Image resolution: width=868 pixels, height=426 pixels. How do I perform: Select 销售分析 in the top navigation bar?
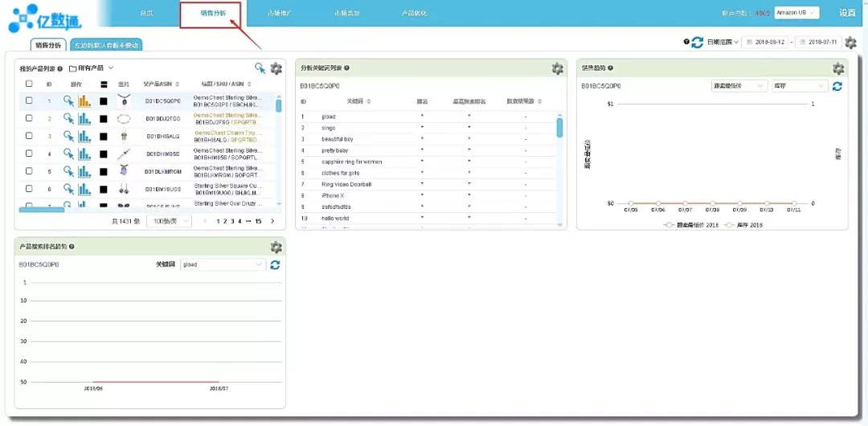click(212, 14)
